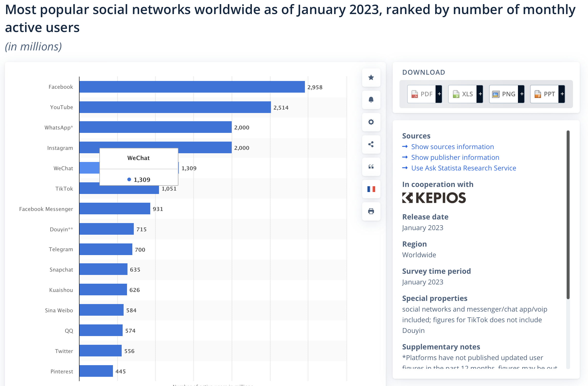Download chart as PPT

point(544,94)
